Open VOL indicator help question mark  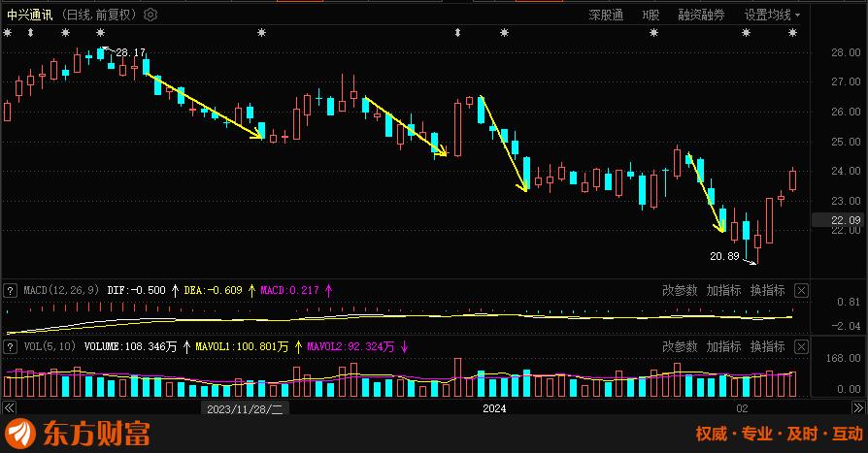tap(10, 347)
